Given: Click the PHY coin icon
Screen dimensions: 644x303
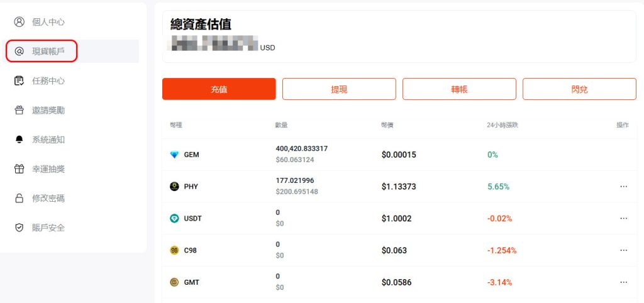Looking at the screenshot, I should tap(175, 187).
